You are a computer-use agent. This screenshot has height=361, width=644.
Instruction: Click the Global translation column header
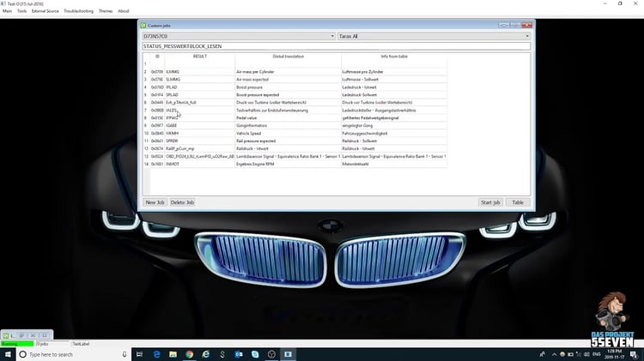[x=288, y=57]
